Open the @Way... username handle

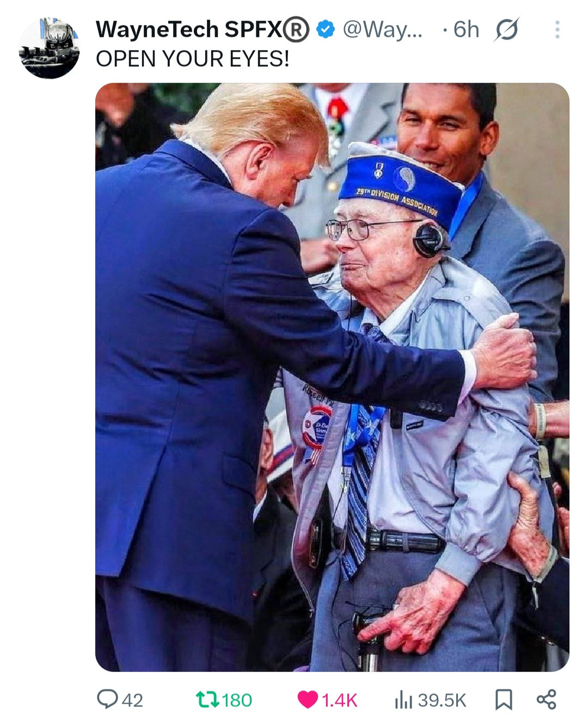tap(382, 29)
